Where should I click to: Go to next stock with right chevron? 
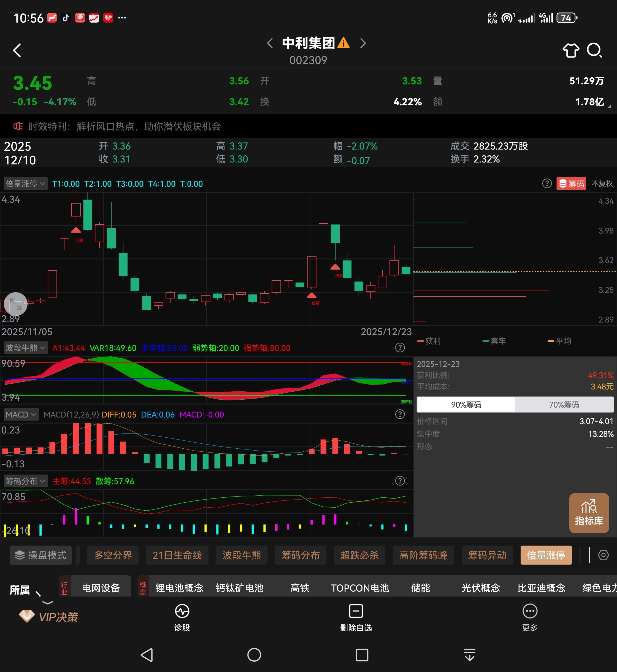tap(363, 43)
